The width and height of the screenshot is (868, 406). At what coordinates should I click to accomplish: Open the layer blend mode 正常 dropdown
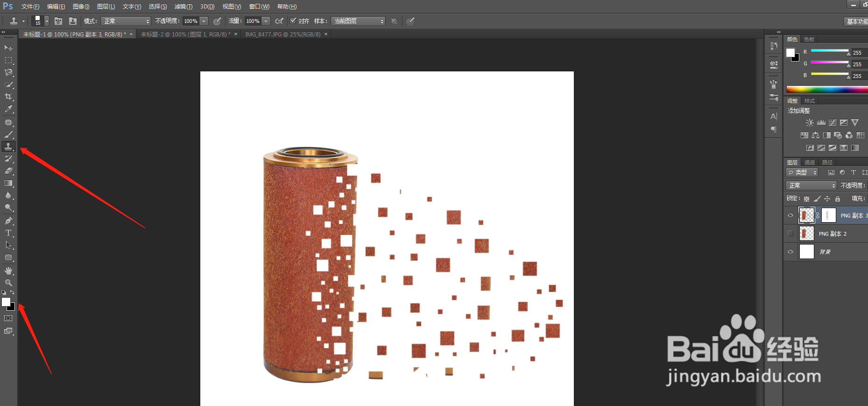click(811, 185)
